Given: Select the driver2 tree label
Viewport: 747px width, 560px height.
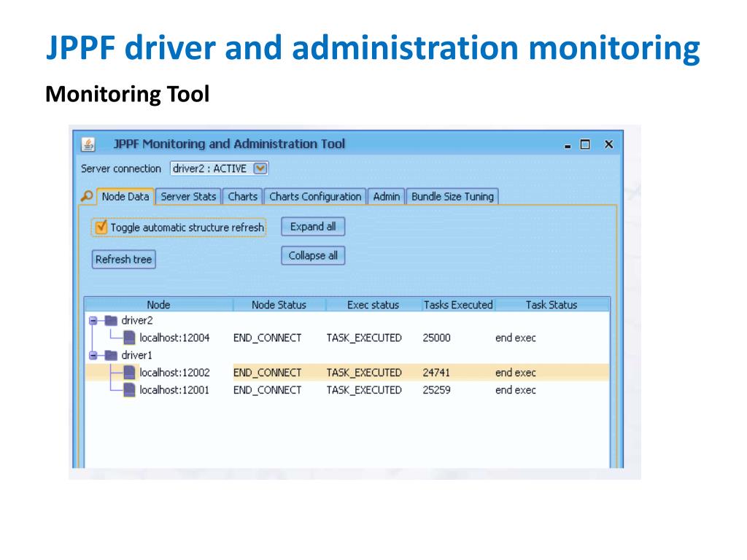Looking at the screenshot, I should pyautogui.click(x=137, y=321).
